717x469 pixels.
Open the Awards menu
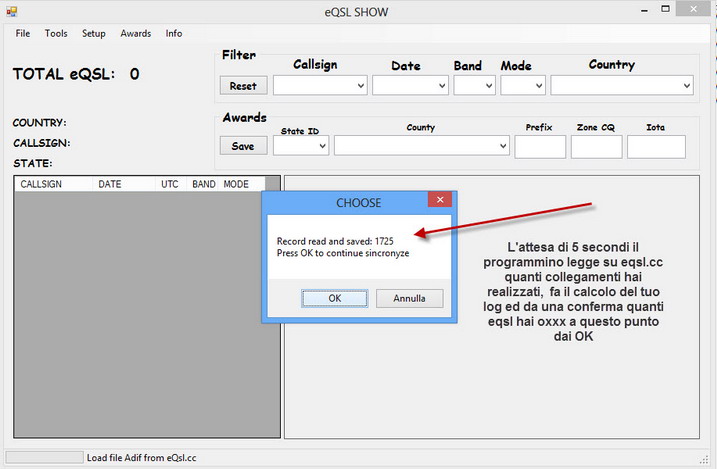135,33
